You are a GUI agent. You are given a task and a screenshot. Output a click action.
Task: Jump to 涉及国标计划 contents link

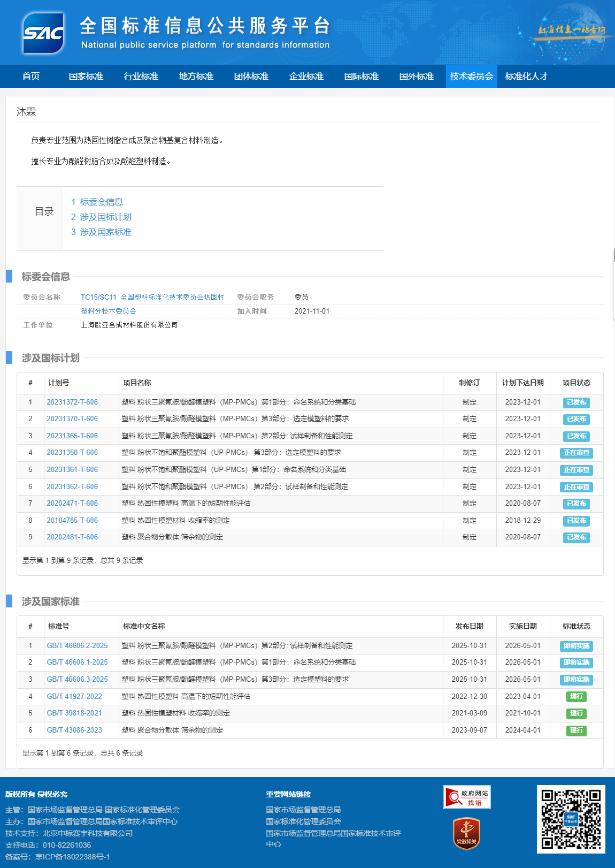[x=105, y=217]
